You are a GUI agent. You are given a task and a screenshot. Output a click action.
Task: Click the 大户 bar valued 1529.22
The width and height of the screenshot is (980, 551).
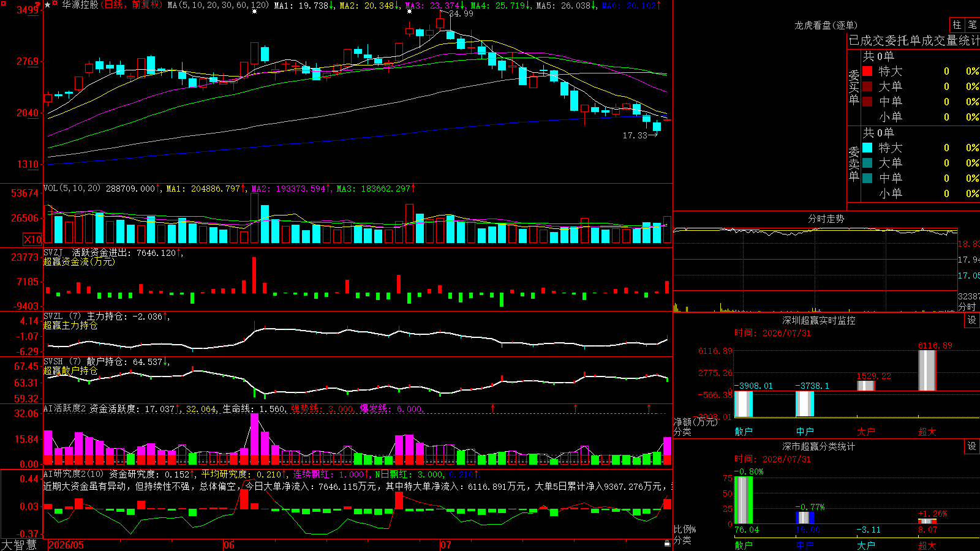point(866,385)
